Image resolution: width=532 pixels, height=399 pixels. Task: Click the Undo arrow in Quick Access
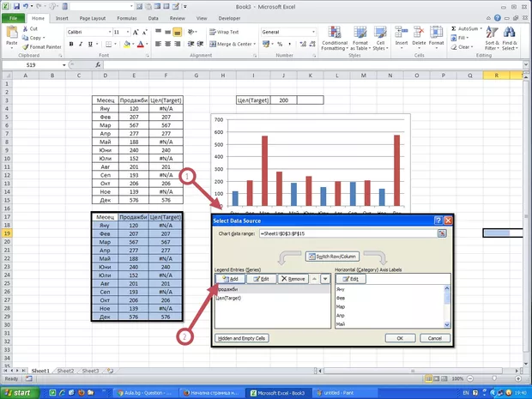coord(26,7)
